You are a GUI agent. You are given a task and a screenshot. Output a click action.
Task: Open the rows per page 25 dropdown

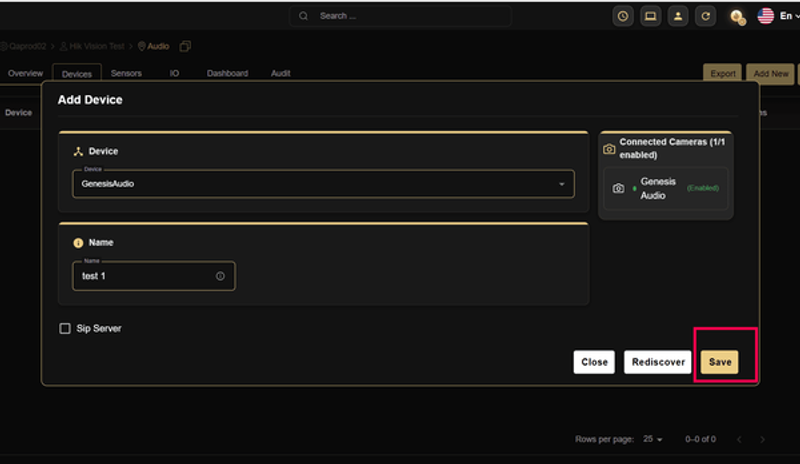click(x=652, y=439)
